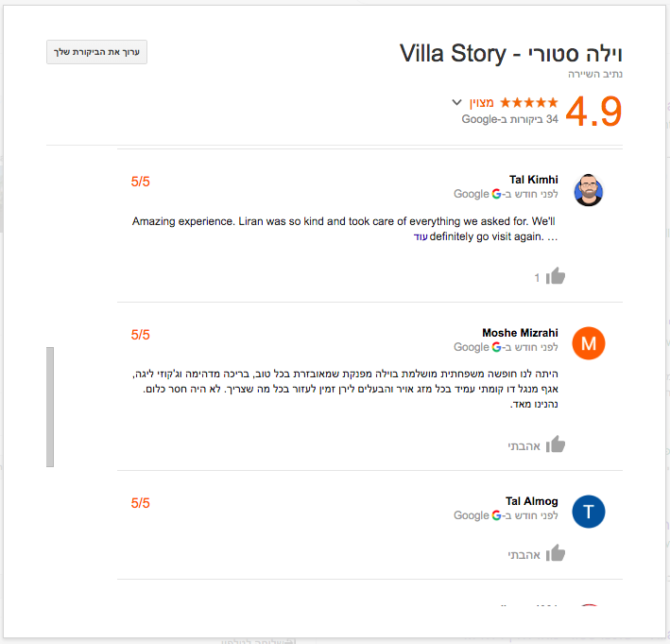The height and width of the screenshot is (644, 670).
Task: Like Moshe Mizrahi's review with thumbs-up
Action: pos(555,444)
